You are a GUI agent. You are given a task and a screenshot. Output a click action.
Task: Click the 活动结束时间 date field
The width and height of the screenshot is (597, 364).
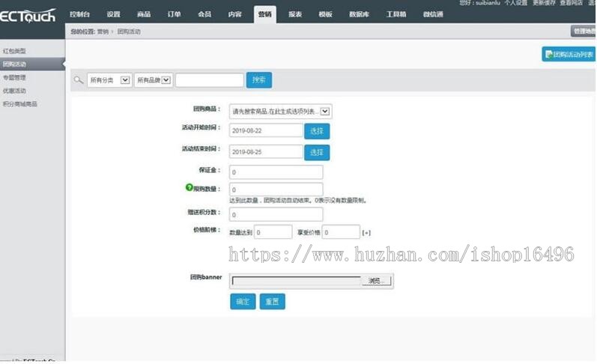266,151
